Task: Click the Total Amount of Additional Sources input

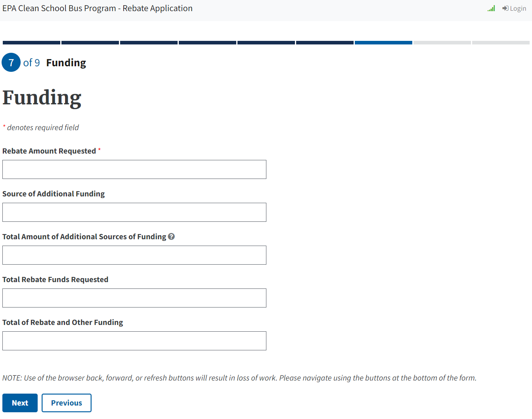Action: pyautogui.click(x=134, y=255)
